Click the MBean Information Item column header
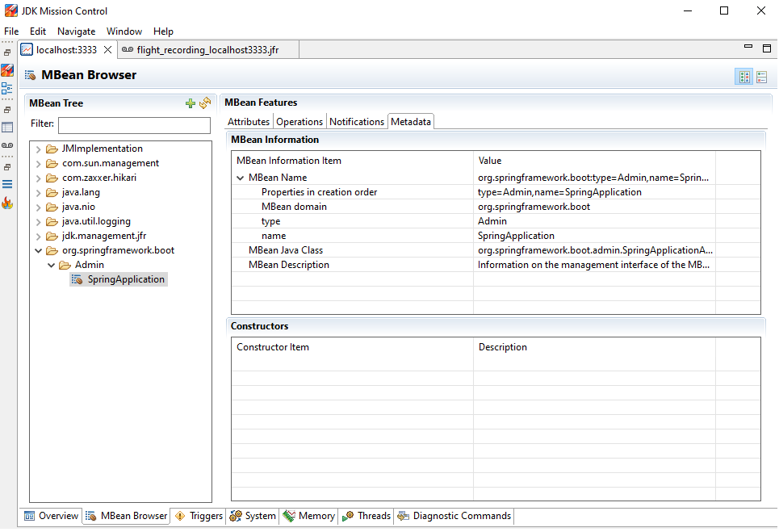This screenshot has width=779, height=532. pos(352,161)
